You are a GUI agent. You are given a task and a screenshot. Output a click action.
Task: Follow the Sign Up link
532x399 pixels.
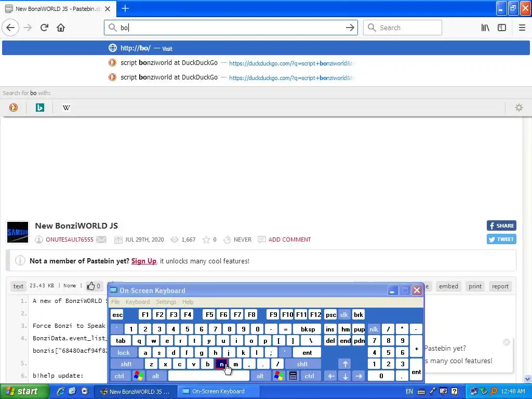(144, 261)
